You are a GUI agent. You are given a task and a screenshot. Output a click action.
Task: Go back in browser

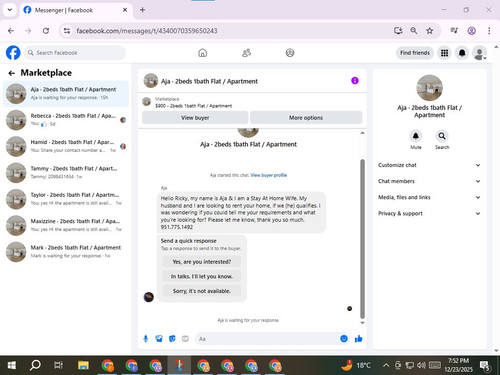(11, 31)
